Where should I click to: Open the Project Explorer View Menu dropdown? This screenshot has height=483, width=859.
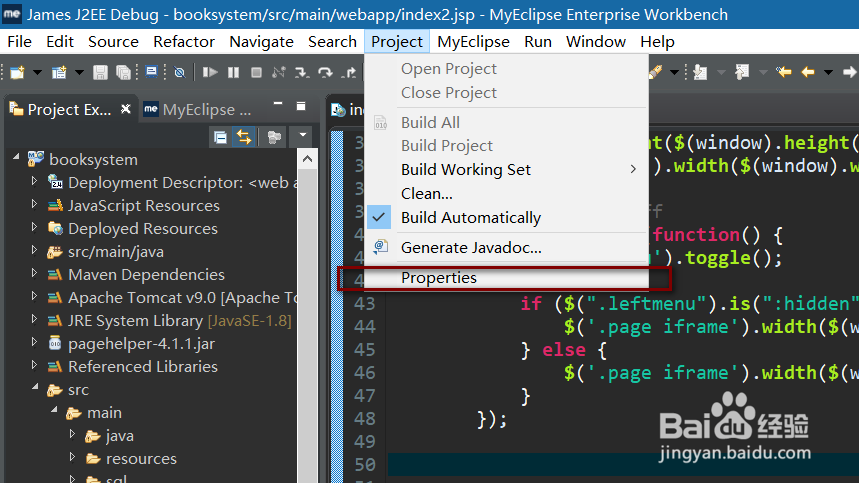[x=302, y=135]
